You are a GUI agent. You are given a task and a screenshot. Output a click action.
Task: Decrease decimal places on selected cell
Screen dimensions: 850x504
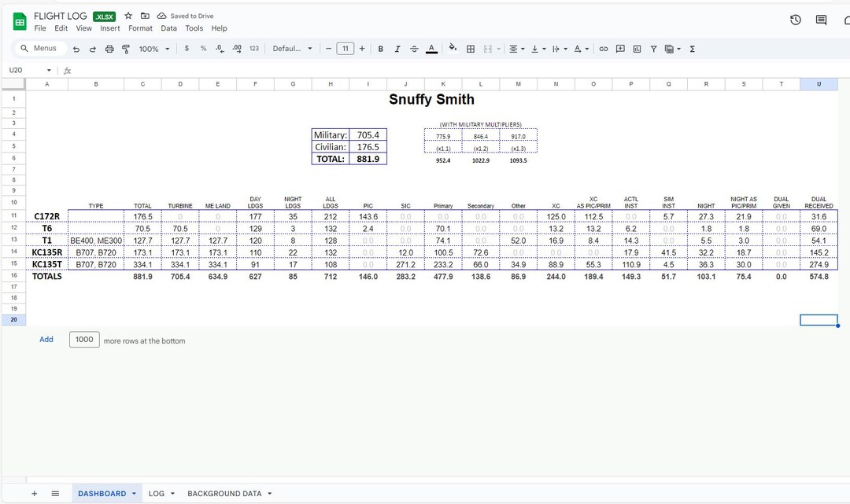point(219,49)
